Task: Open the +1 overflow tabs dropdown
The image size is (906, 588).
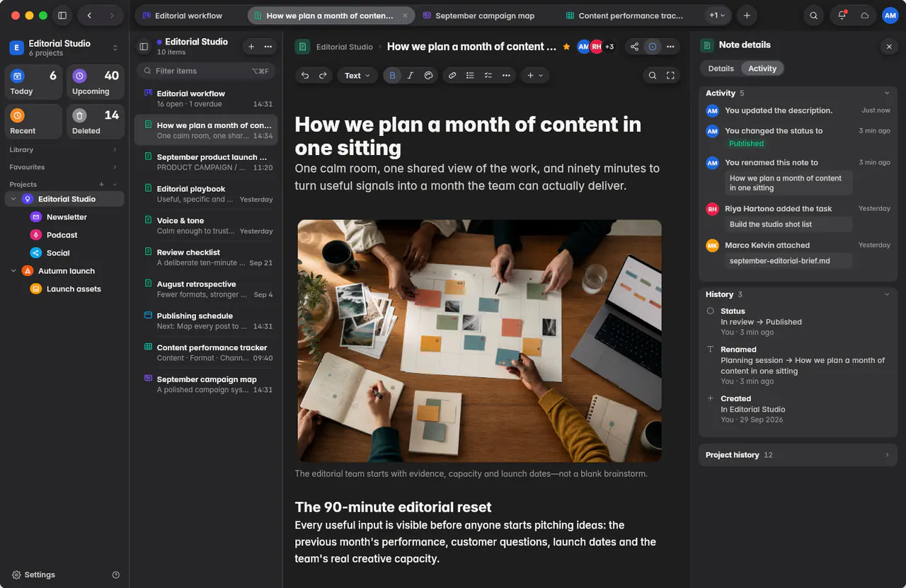Action: click(717, 16)
